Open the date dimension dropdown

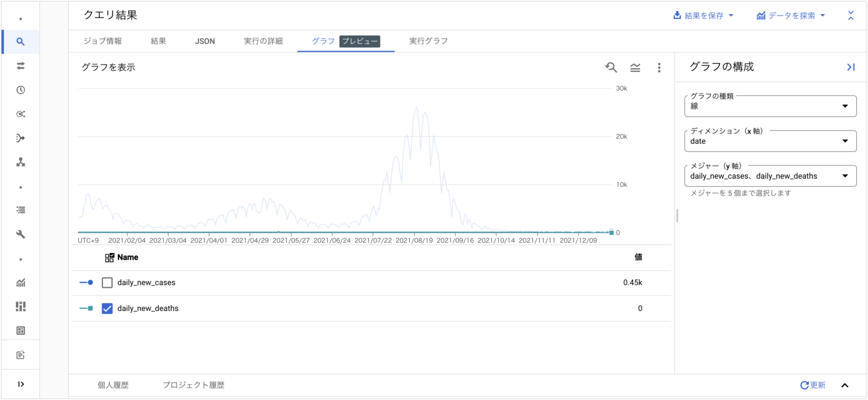(845, 141)
